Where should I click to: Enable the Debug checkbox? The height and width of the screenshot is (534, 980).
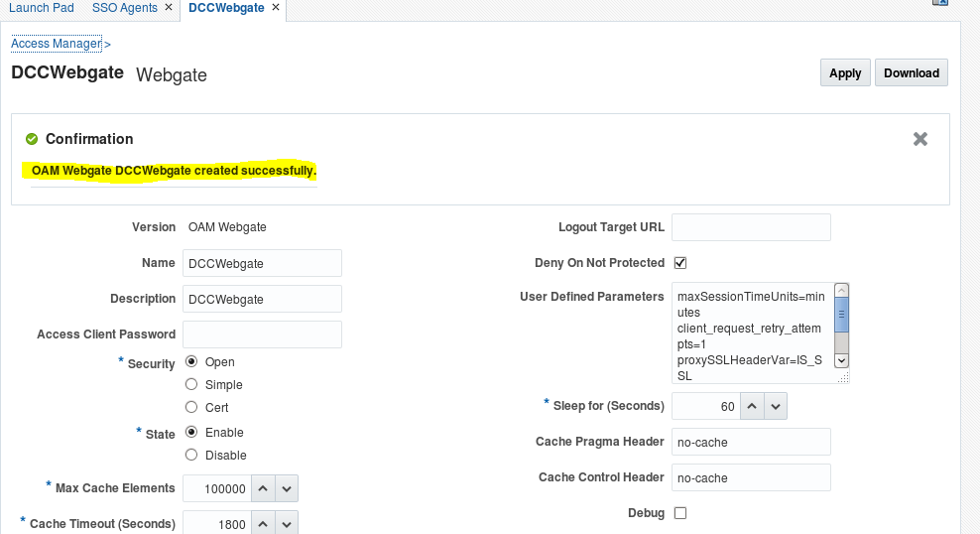680,513
